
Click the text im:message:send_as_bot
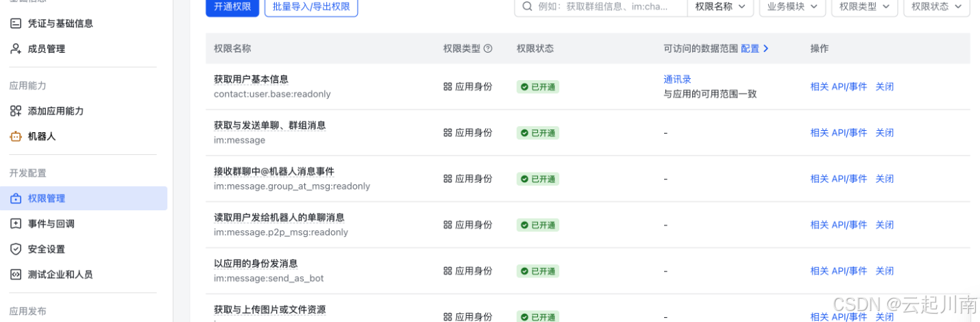point(269,278)
